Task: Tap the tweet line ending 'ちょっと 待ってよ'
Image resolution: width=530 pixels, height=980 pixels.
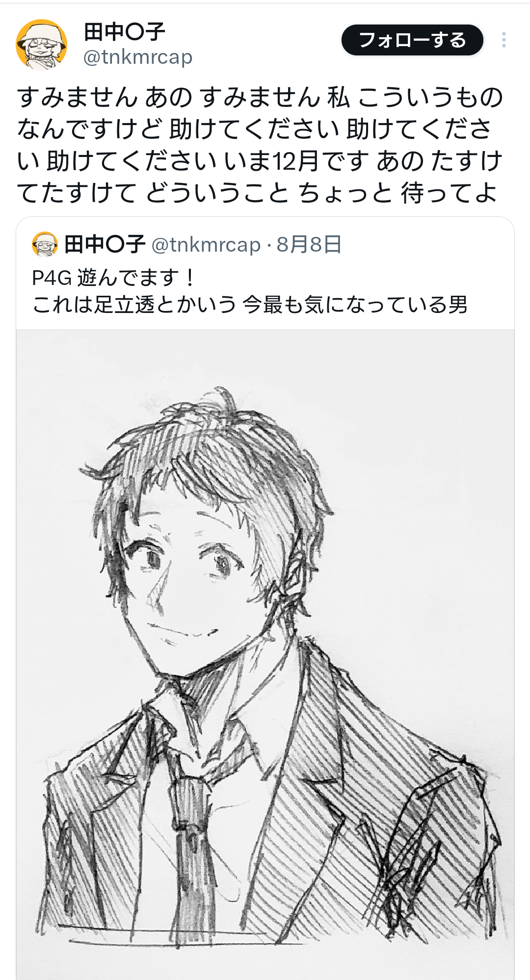Action: (x=257, y=193)
